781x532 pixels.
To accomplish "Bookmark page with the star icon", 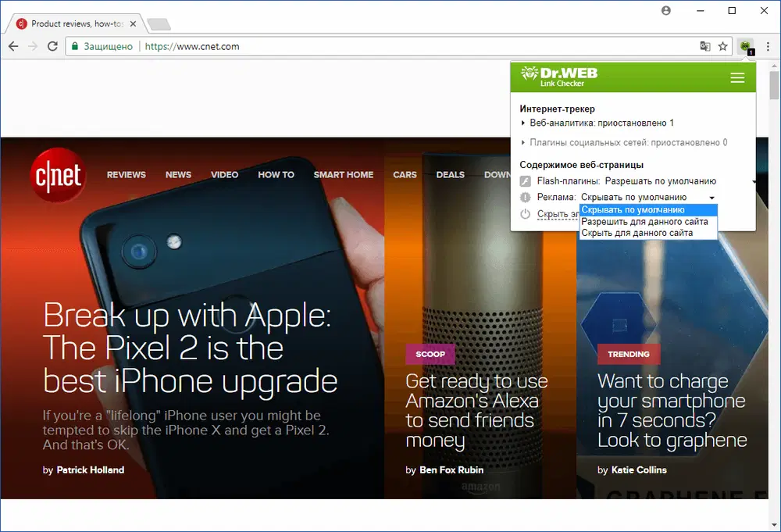I will (x=722, y=46).
